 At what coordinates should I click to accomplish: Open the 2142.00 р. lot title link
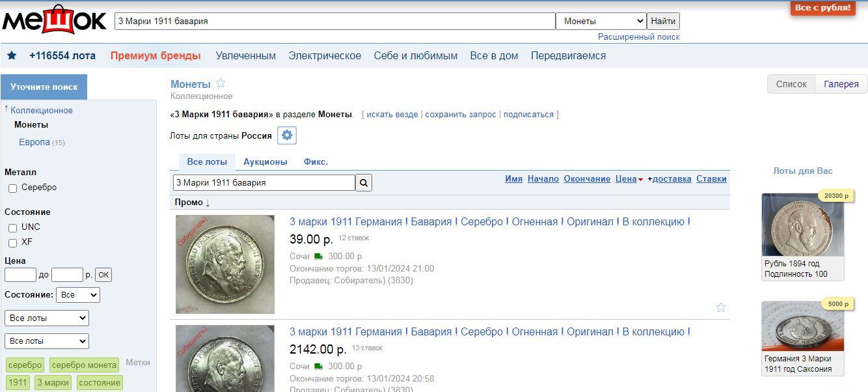pos(490,332)
